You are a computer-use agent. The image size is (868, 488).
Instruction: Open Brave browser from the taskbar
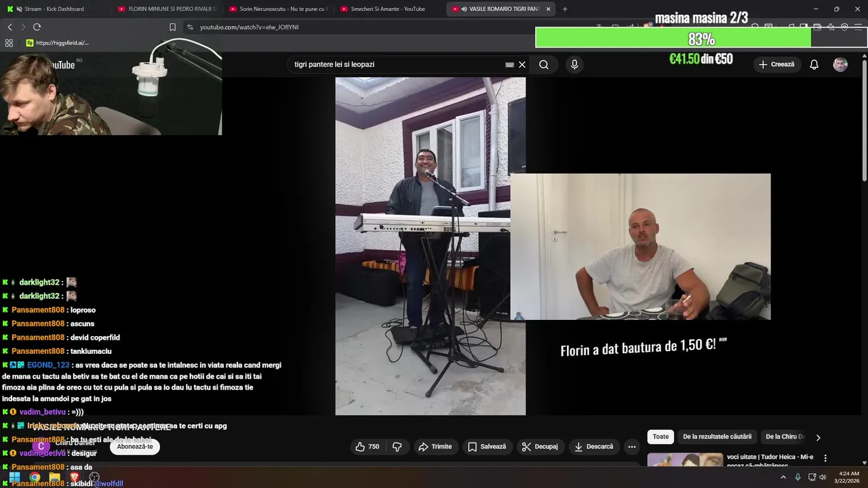[75, 477]
